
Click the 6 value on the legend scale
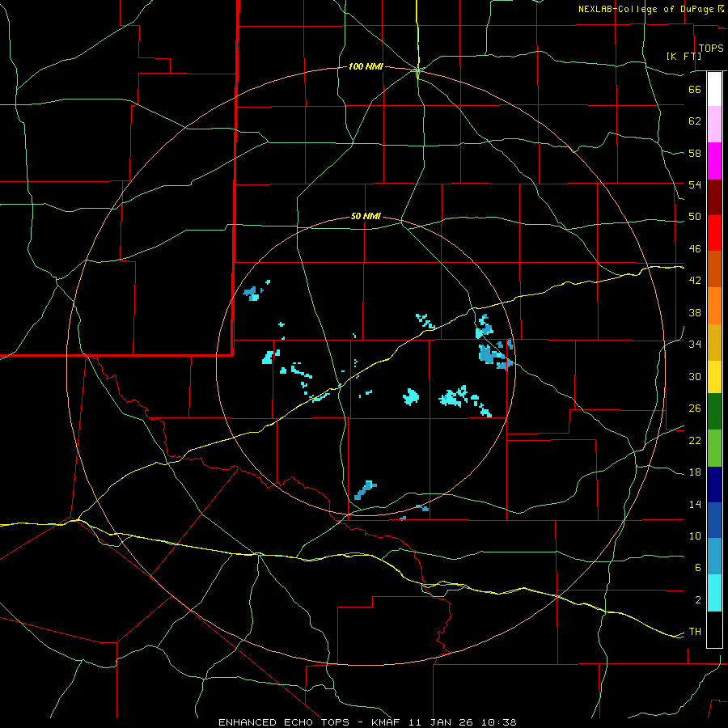tap(698, 568)
